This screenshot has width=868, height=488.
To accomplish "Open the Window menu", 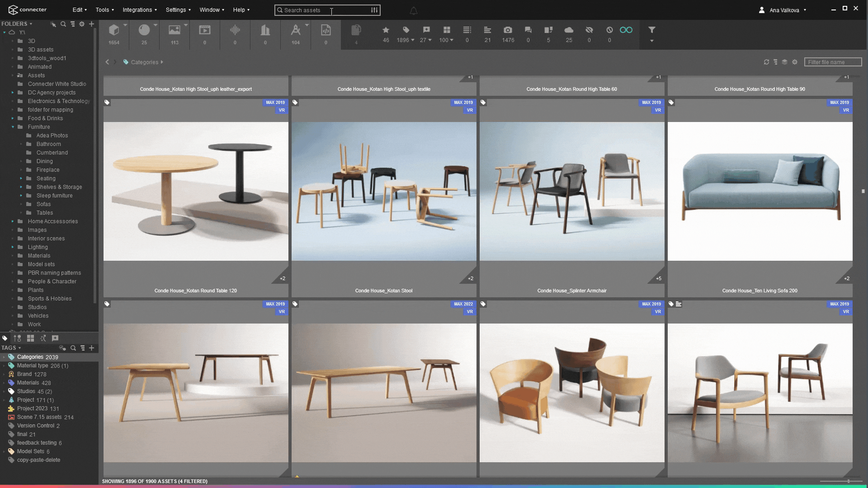I will [x=212, y=10].
